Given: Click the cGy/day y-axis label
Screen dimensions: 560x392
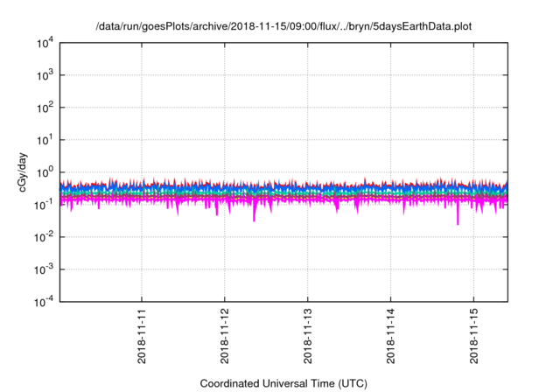Looking at the screenshot, I should click(23, 172).
